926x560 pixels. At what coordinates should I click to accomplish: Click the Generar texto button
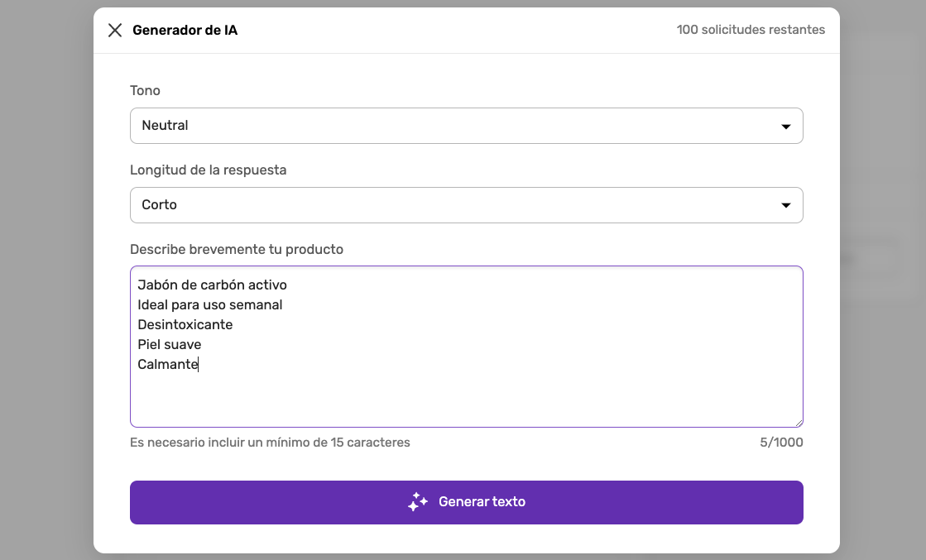[x=467, y=502]
